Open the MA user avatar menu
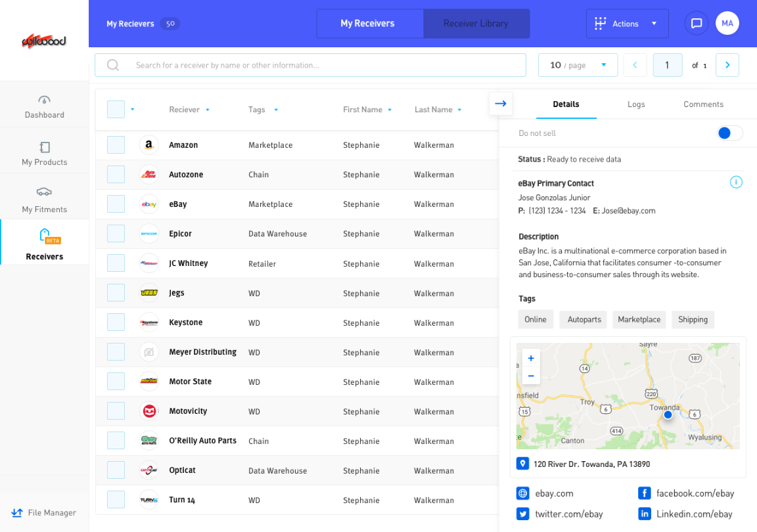Image resolution: width=757 pixels, height=532 pixels. tap(727, 23)
